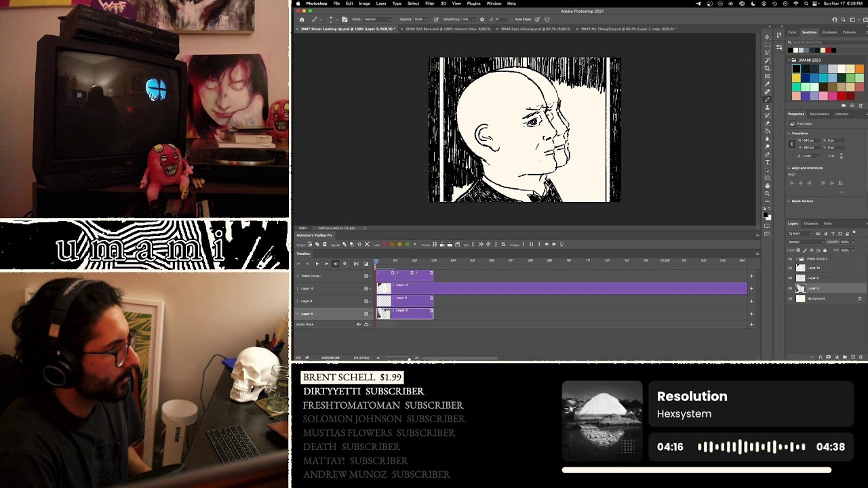This screenshot has height=488, width=868.
Task: Switch to the Channels tab
Action: [811, 224]
